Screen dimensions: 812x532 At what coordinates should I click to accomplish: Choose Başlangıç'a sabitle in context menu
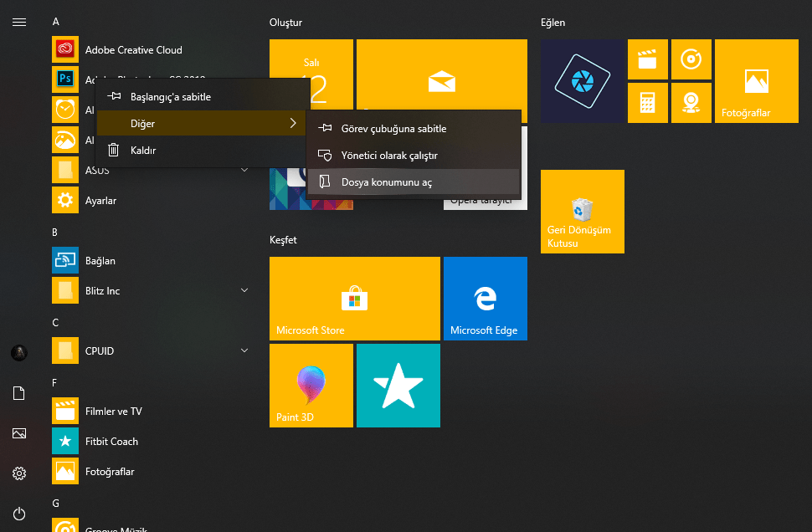tap(202, 96)
